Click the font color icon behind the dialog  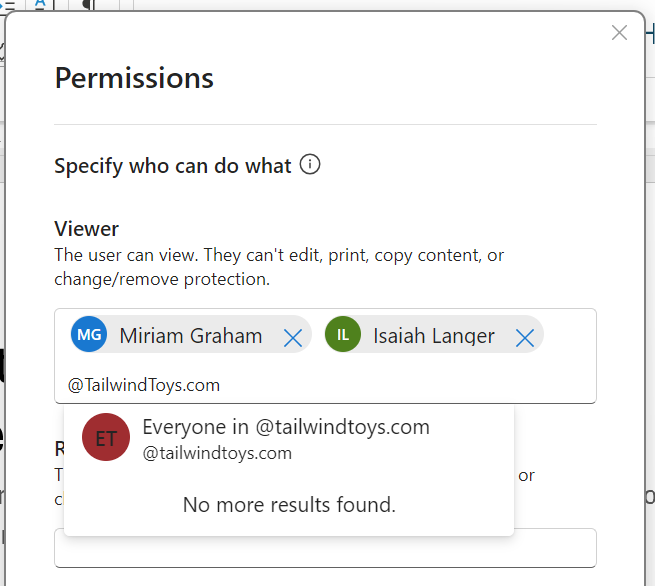coord(41,5)
